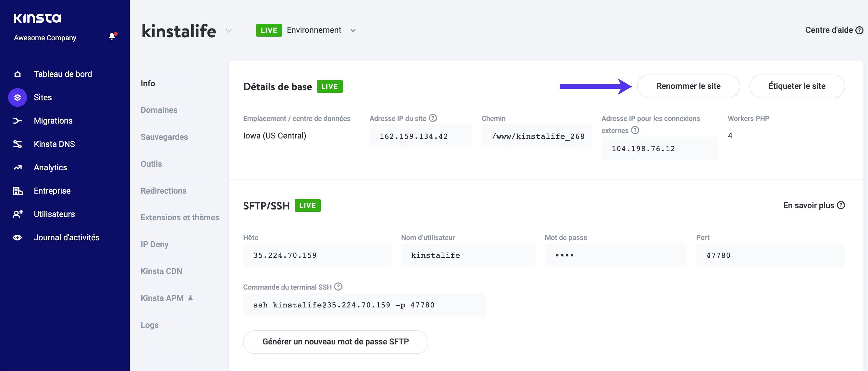Select the Analytics icon
The image size is (868, 371).
[x=17, y=167]
